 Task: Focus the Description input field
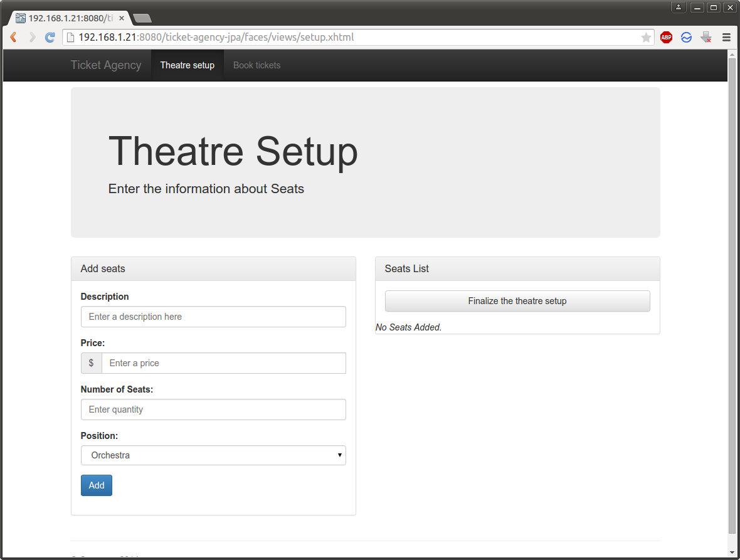pos(213,317)
